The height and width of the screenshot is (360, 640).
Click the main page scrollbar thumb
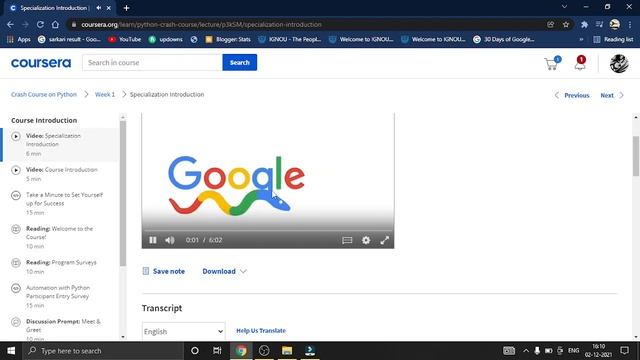[636, 156]
